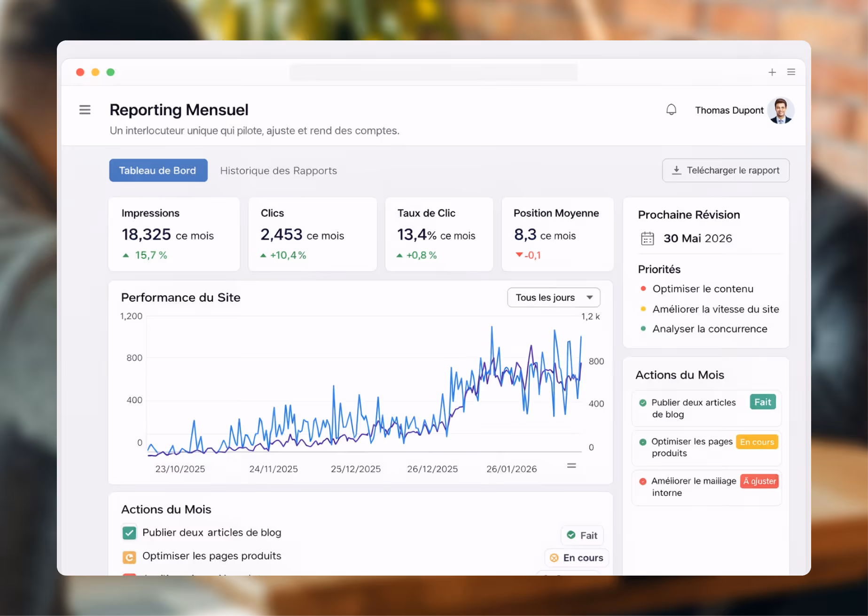Click the À ajuster badge
Image resolution: width=868 pixels, height=616 pixels.
(759, 481)
